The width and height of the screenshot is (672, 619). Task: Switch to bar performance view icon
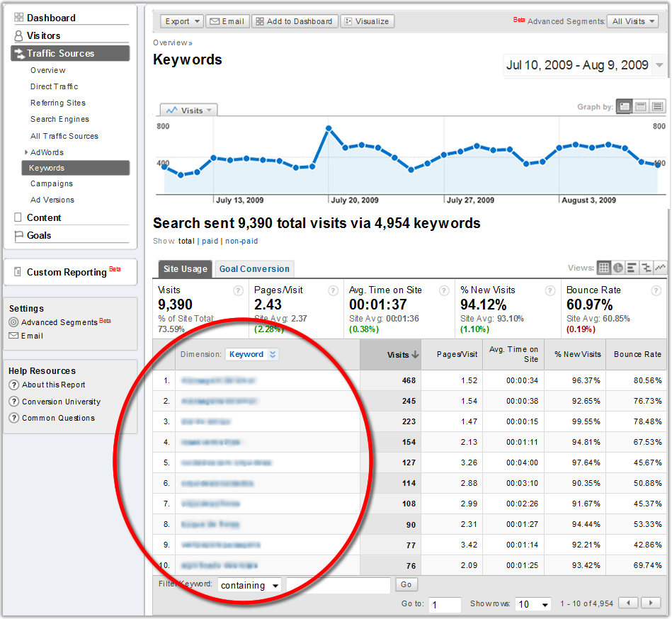(632, 268)
